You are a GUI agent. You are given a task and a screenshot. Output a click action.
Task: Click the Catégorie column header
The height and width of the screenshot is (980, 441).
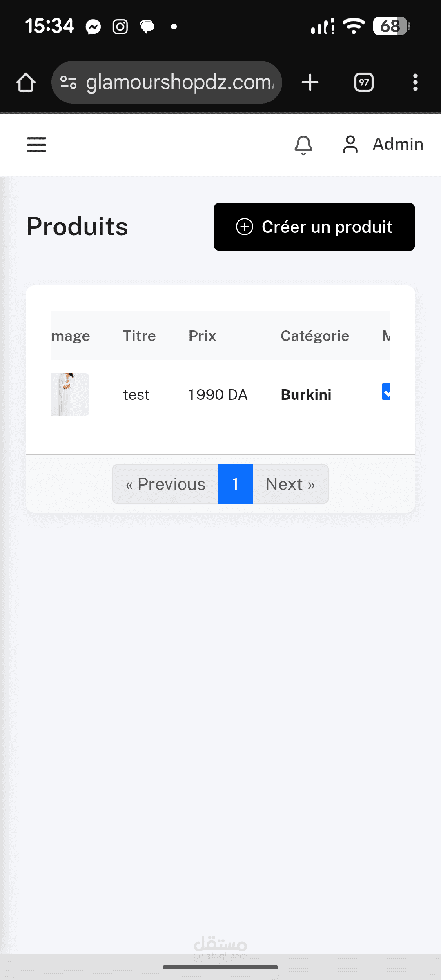(314, 336)
